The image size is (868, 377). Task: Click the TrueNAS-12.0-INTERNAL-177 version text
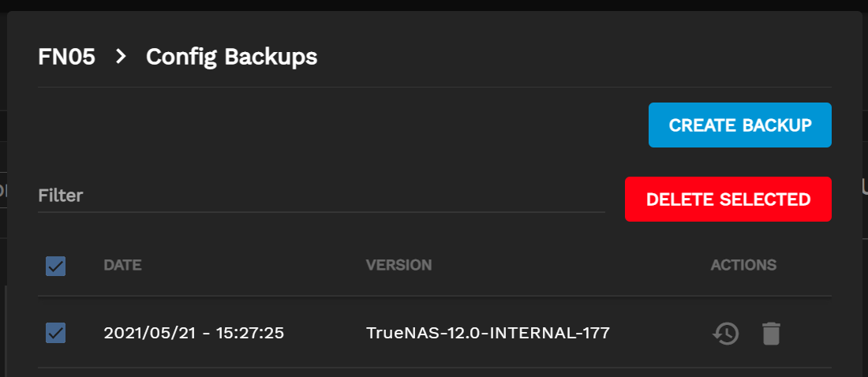[488, 334]
